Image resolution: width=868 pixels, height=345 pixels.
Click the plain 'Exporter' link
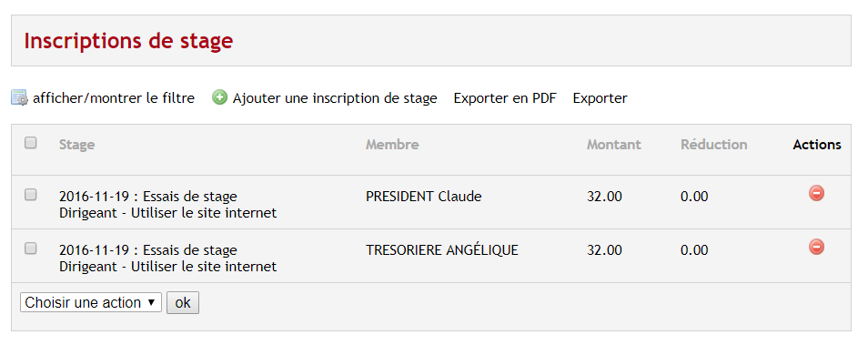(x=601, y=98)
